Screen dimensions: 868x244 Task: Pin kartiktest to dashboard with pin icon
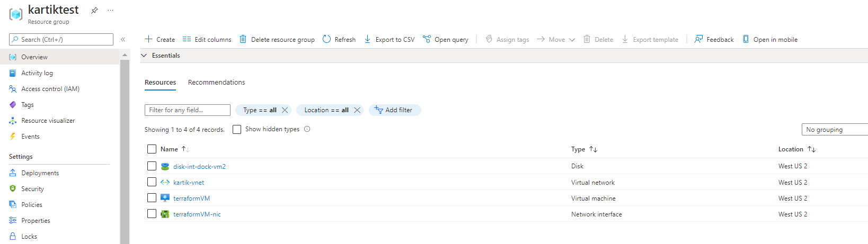[94, 10]
